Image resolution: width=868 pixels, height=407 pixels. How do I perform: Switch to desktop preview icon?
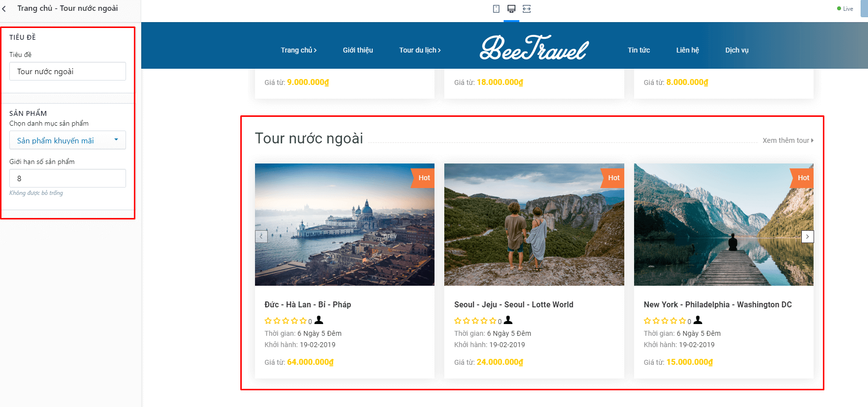pos(511,9)
